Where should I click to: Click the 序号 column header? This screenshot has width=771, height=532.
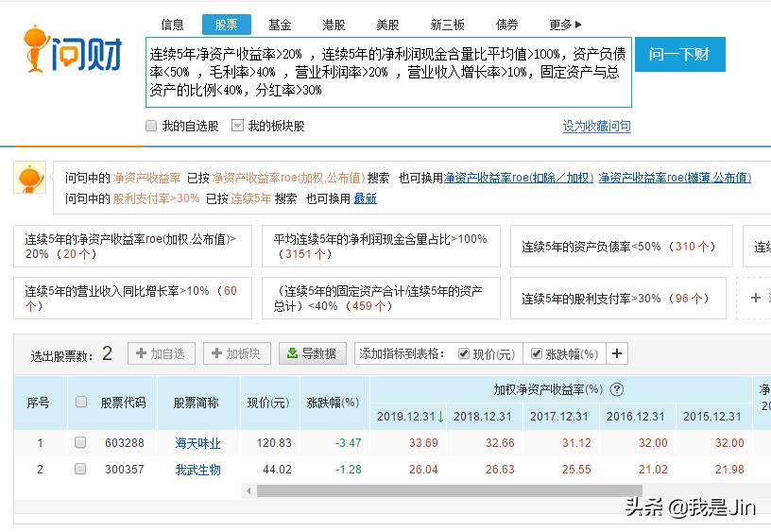pyautogui.click(x=39, y=403)
